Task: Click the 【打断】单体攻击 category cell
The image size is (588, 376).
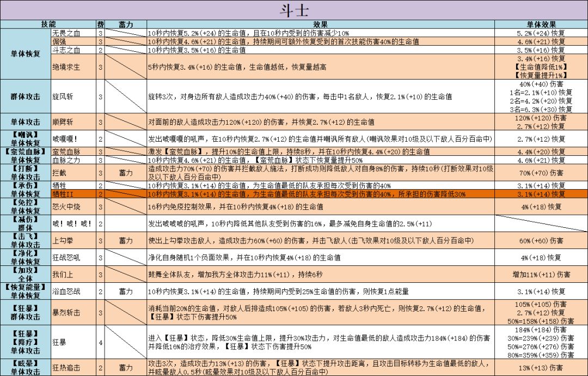Action: 26,173
